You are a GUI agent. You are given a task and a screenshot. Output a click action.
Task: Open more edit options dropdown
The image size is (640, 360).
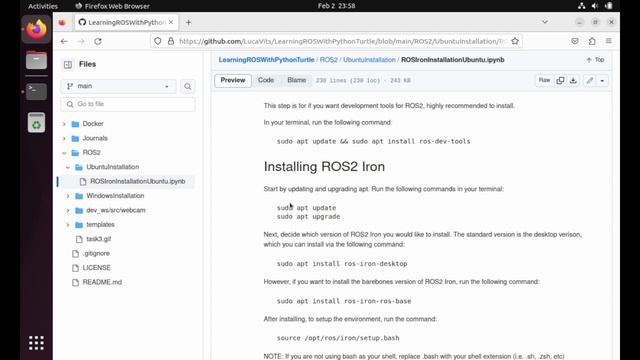602,80
